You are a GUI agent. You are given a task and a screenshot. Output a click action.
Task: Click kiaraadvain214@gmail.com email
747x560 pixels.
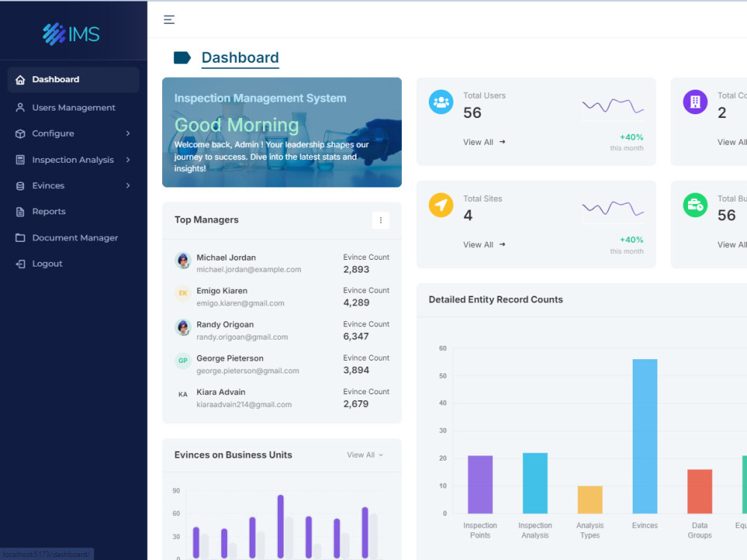244,405
